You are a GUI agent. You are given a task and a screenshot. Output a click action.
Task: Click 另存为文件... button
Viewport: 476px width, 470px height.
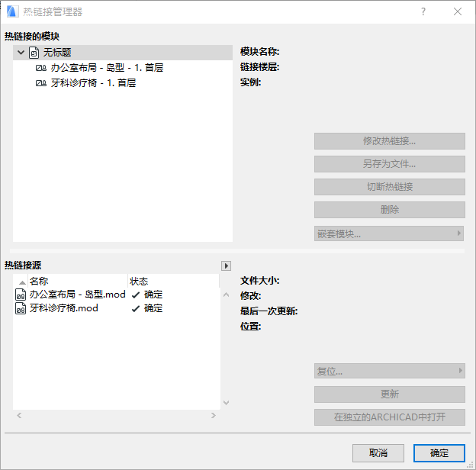[390, 164]
